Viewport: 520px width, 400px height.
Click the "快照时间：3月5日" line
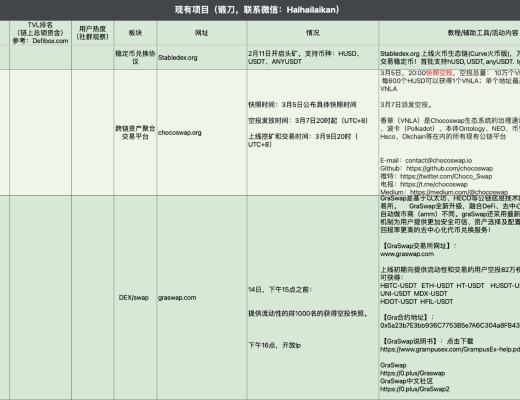[302, 105]
